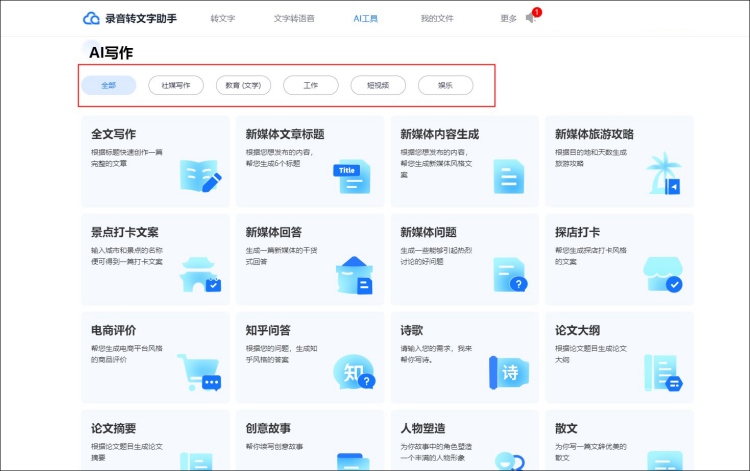This screenshot has width=750, height=471.
Task: Click the box icon in 新媒体回答 card
Action: pos(354,275)
